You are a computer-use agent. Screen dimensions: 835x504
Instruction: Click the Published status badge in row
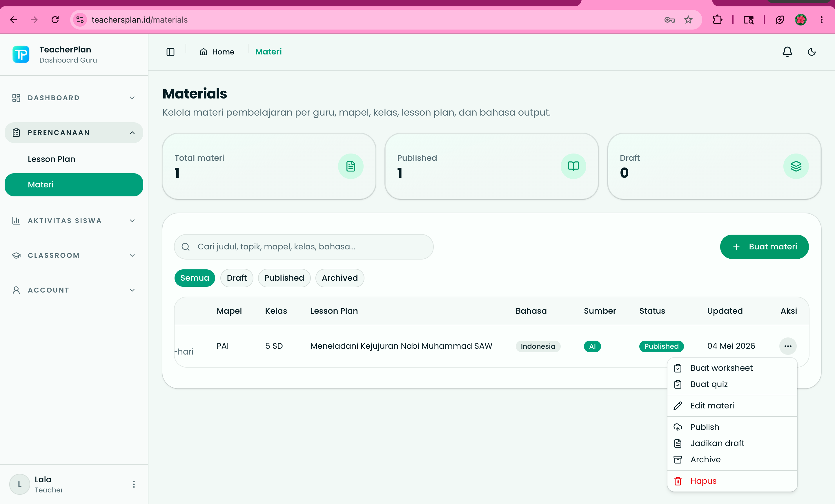coord(661,346)
